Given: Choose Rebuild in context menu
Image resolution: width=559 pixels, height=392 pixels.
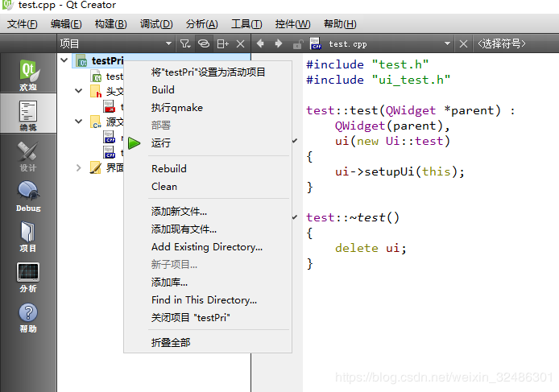Looking at the screenshot, I should (208, 168).
